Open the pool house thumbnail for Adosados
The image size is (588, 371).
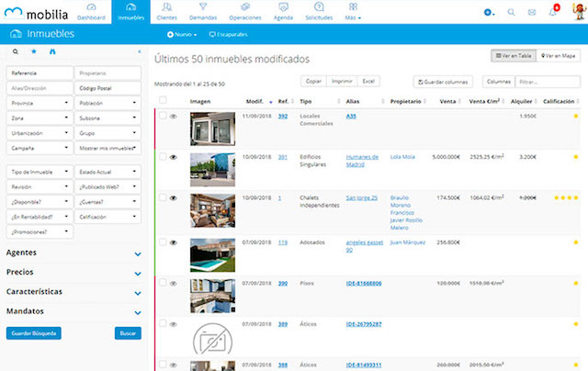212,255
